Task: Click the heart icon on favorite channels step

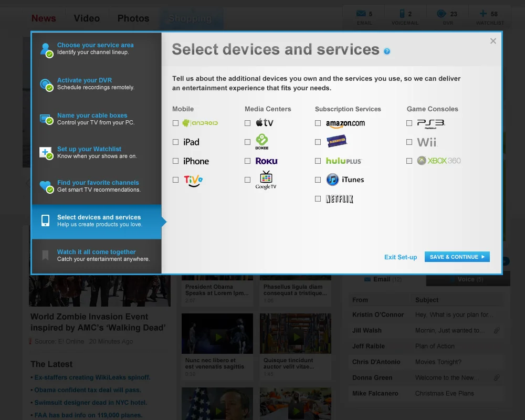Action: [x=46, y=186]
